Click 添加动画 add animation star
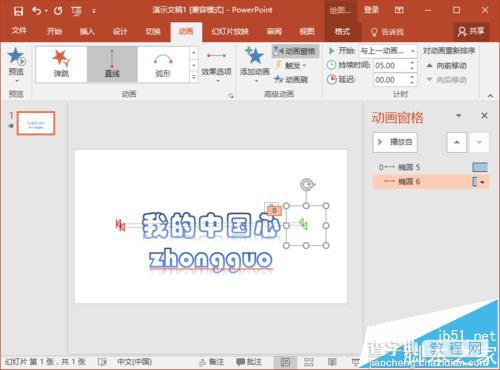 (x=255, y=64)
